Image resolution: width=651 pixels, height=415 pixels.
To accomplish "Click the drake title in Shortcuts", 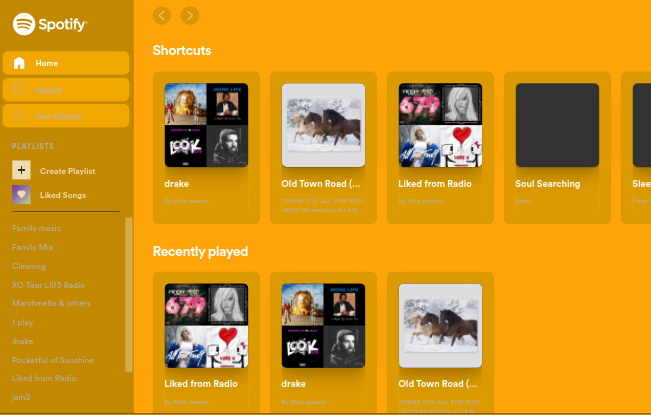I will pos(176,184).
